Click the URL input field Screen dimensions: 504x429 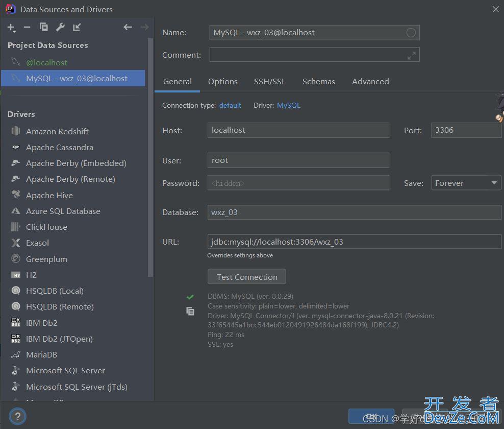(x=354, y=242)
